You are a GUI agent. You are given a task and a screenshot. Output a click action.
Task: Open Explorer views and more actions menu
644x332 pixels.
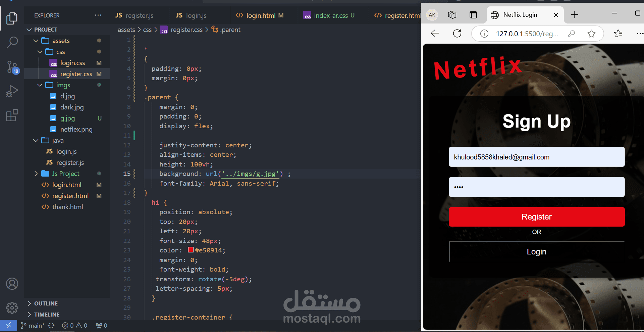[x=98, y=15]
